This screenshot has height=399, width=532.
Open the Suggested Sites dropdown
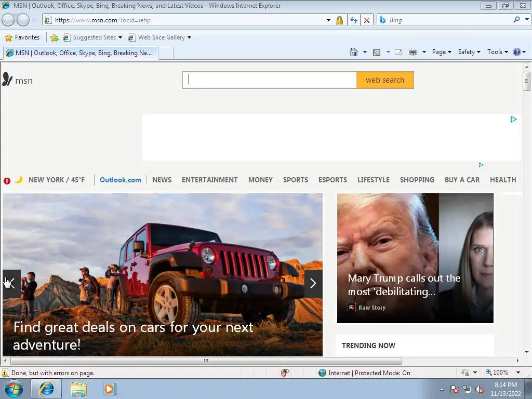(120, 37)
